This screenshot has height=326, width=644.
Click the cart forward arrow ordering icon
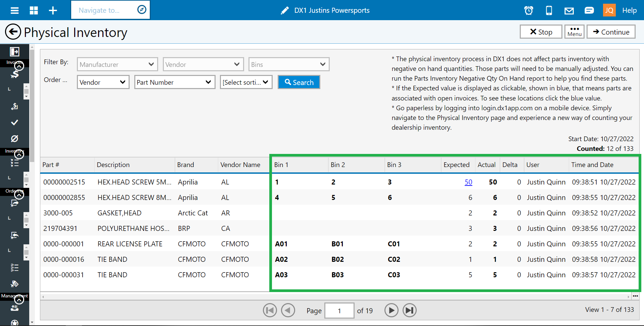[14, 203]
